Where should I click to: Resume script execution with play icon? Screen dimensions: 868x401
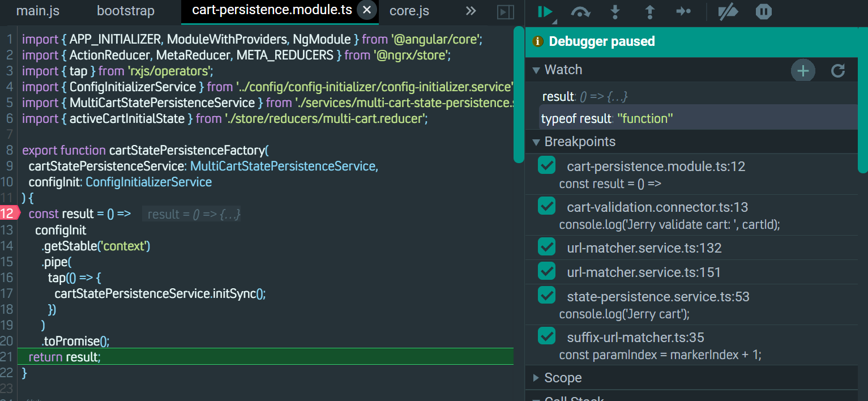click(x=545, y=12)
